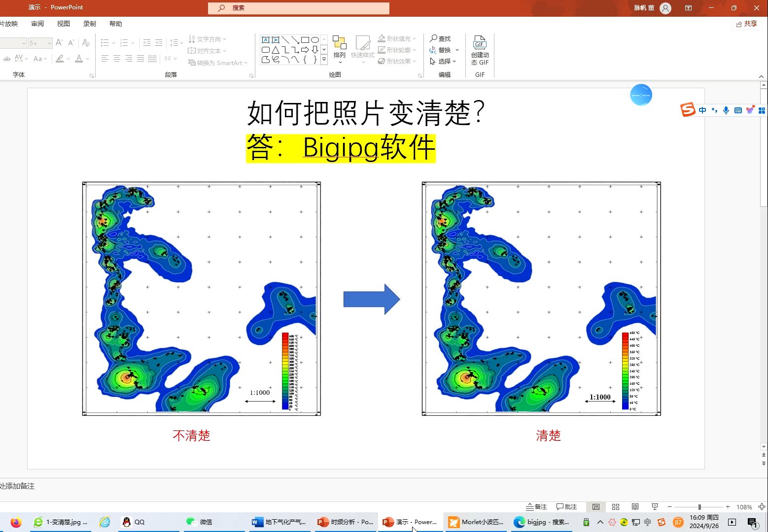Open the 段落 paragraph dialog launcher
Image resolution: width=768 pixels, height=532 pixels.
[x=251, y=76]
